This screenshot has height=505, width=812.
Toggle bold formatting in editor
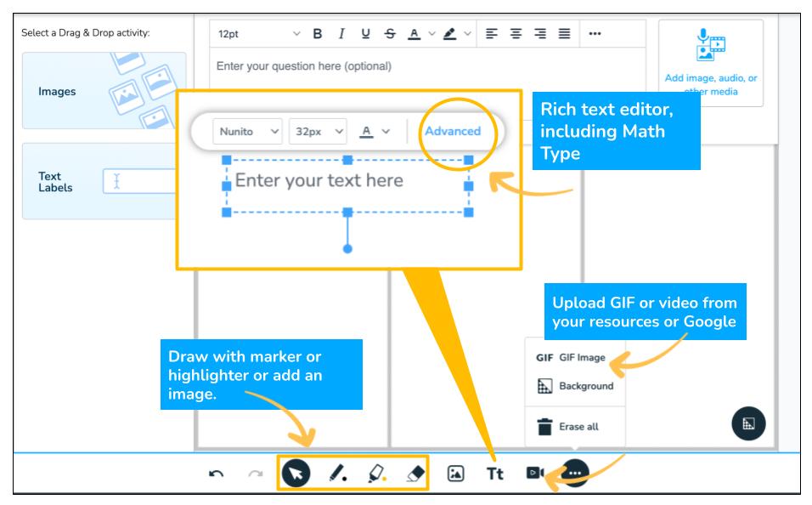(x=318, y=35)
